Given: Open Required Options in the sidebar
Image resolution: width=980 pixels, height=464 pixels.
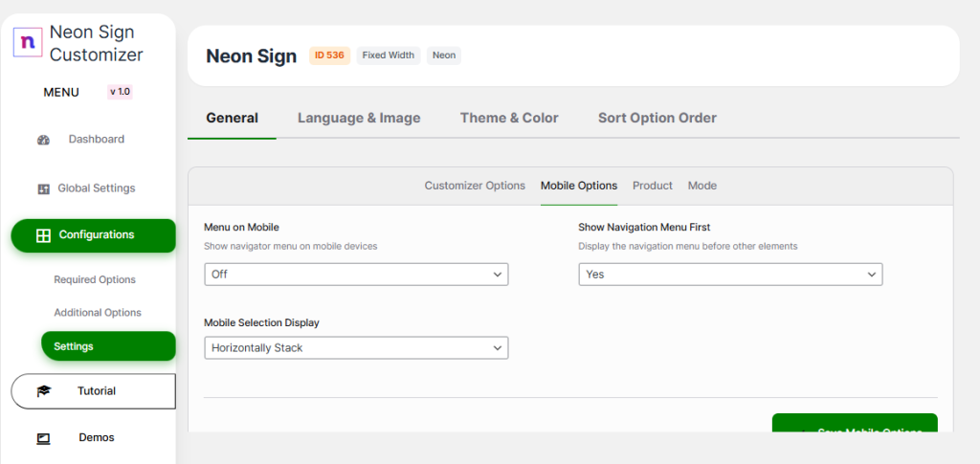Looking at the screenshot, I should tap(95, 280).
